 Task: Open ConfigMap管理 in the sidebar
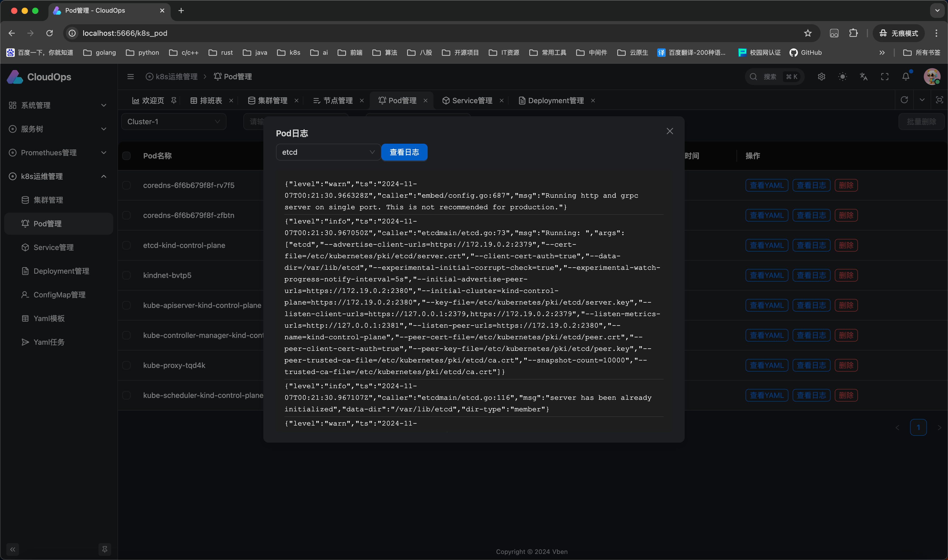(x=58, y=295)
